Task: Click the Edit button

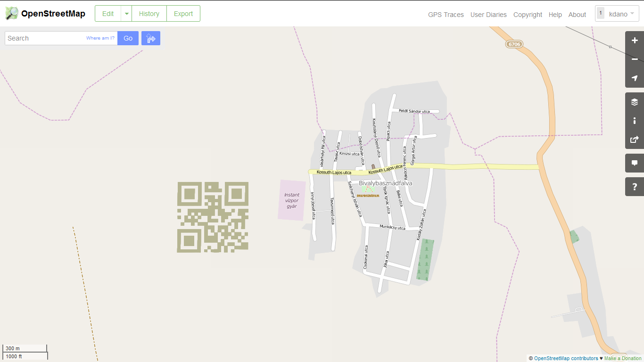Action: [108, 14]
